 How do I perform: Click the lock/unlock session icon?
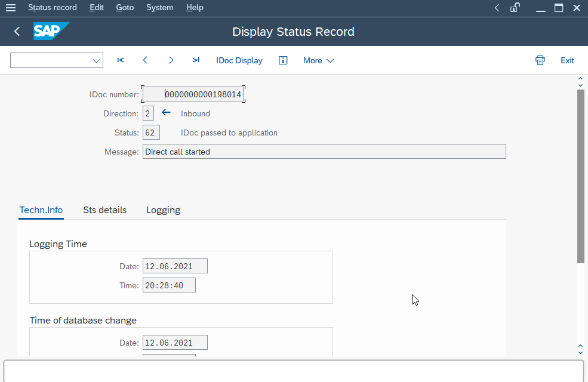[x=515, y=8]
